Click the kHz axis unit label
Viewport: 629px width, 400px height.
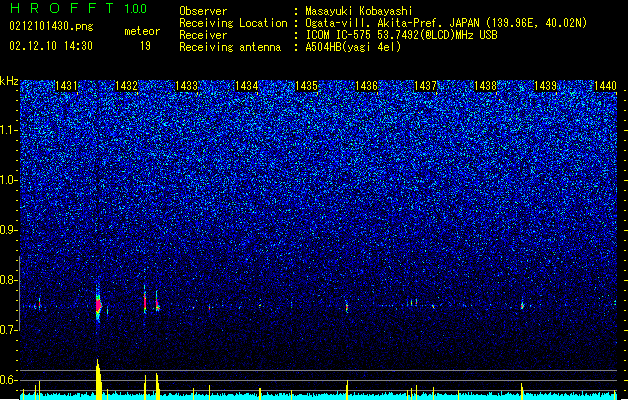[x=9, y=81]
